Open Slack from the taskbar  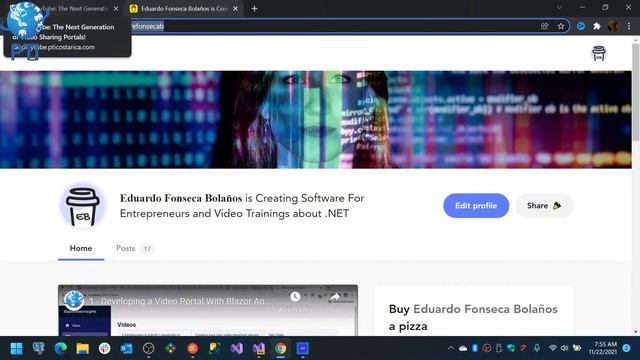coord(105,349)
